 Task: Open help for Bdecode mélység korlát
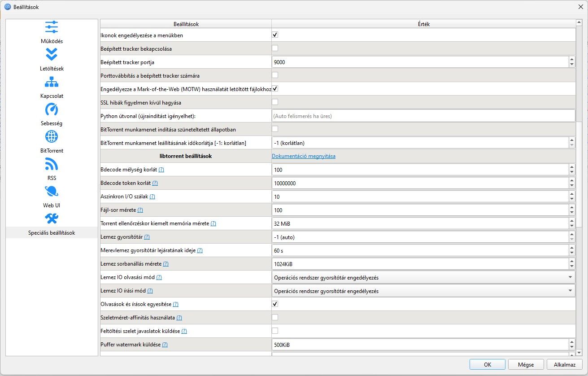(161, 170)
